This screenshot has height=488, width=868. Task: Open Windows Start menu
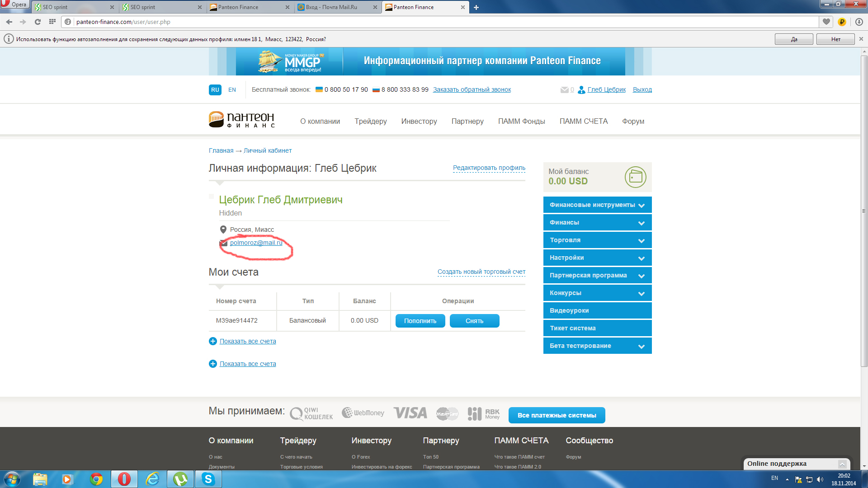click(x=12, y=479)
